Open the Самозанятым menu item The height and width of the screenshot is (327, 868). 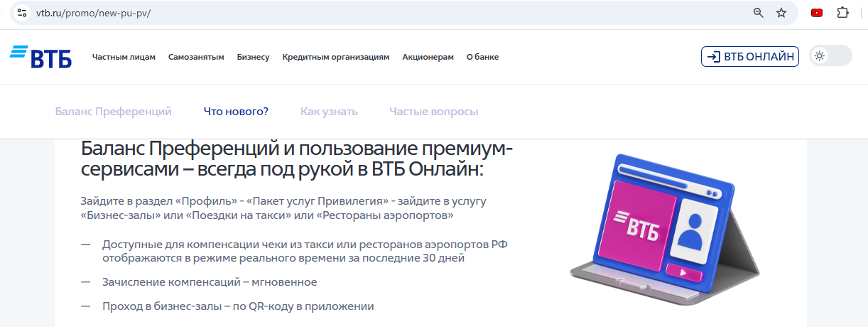coord(196,57)
